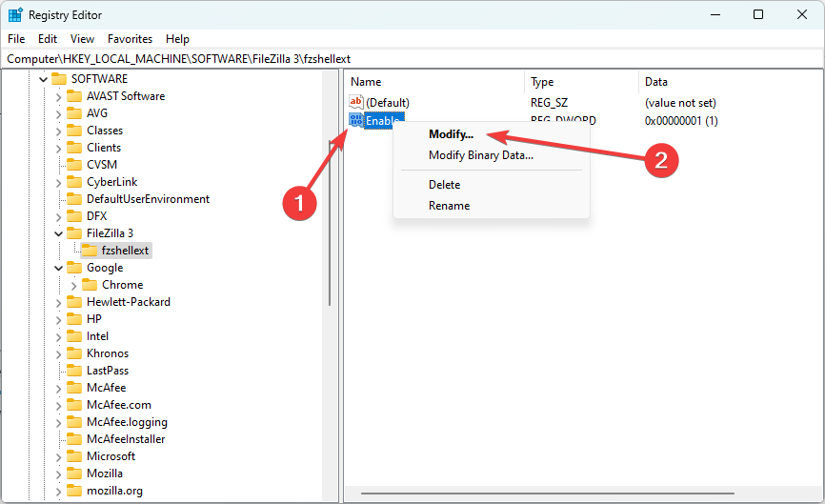This screenshot has height=504, width=825.
Task: Expand the Microsoft key arrow
Action: 58,456
